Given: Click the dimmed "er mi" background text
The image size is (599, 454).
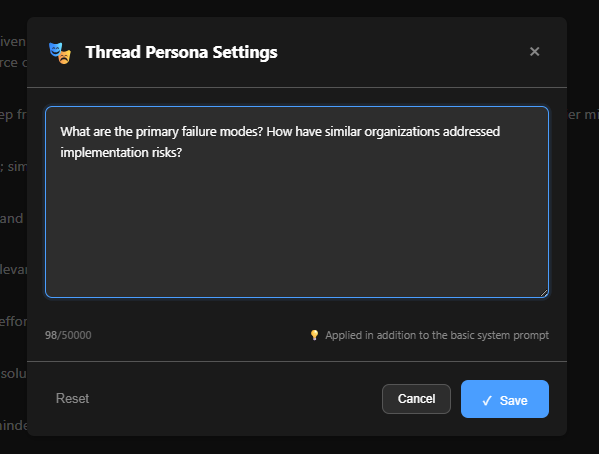Looking at the screenshot, I should (583, 114).
